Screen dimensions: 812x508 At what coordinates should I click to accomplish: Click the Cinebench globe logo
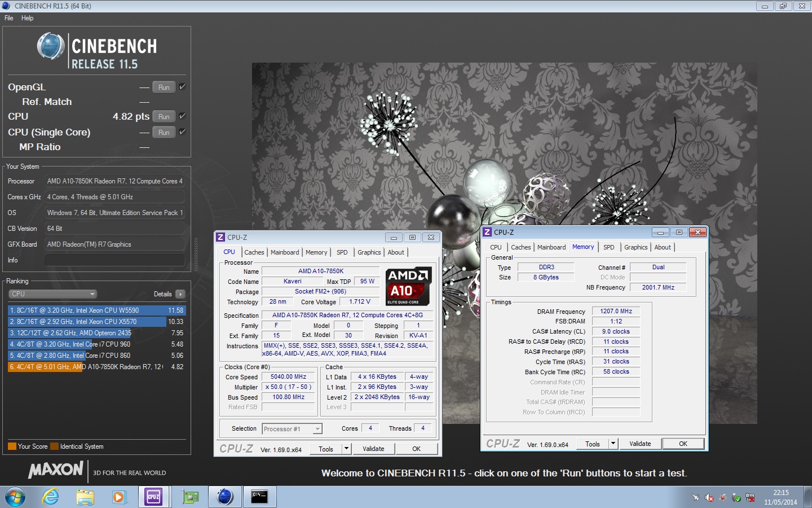click(51, 46)
